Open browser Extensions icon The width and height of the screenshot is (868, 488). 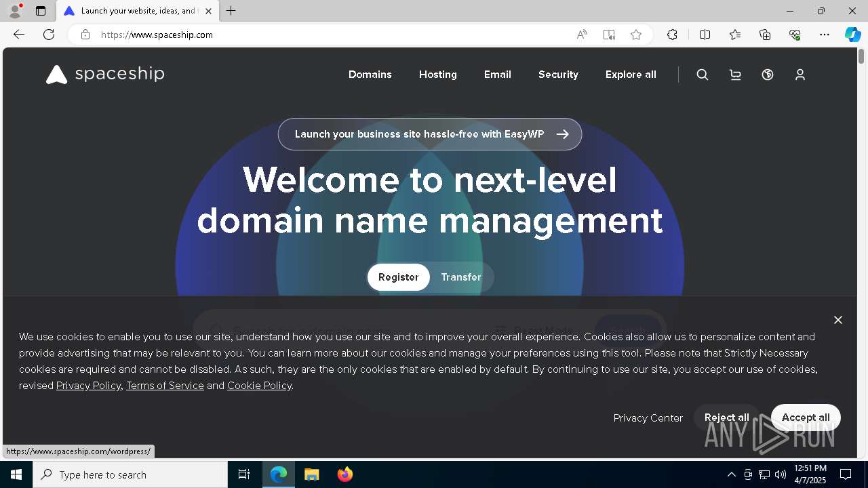(672, 35)
